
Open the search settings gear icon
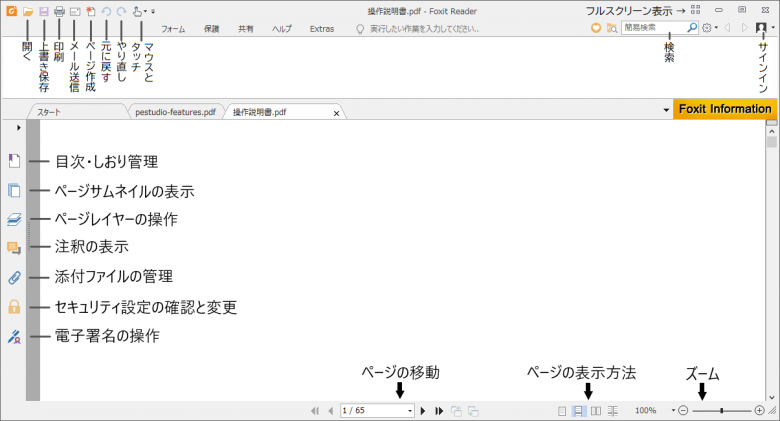click(707, 28)
